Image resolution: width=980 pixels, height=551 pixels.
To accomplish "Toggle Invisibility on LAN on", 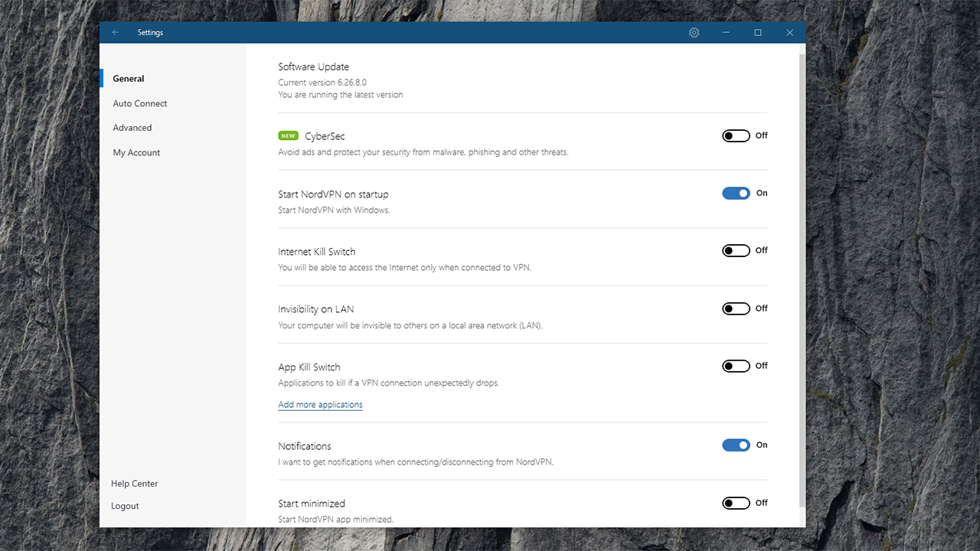I will pyautogui.click(x=736, y=308).
